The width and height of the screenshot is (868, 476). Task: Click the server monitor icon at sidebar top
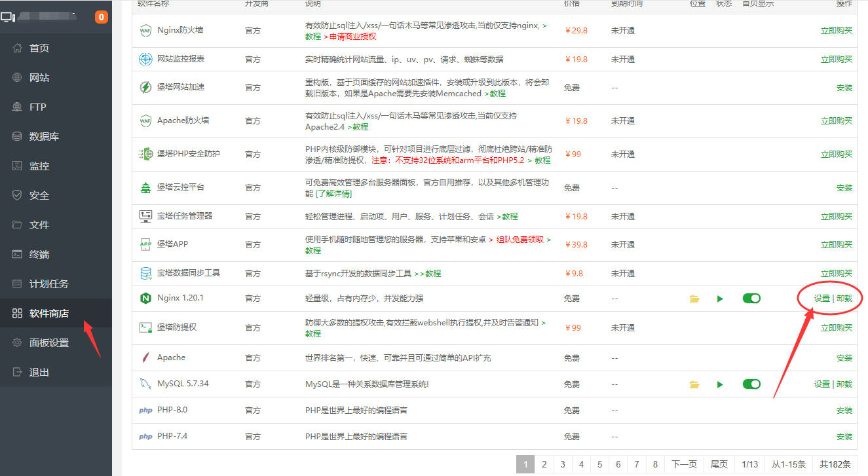point(9,17)
